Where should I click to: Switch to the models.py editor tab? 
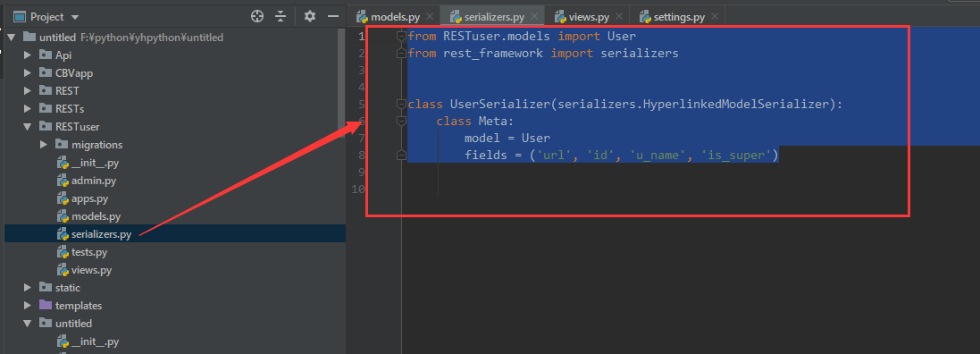tap(395, 17)
